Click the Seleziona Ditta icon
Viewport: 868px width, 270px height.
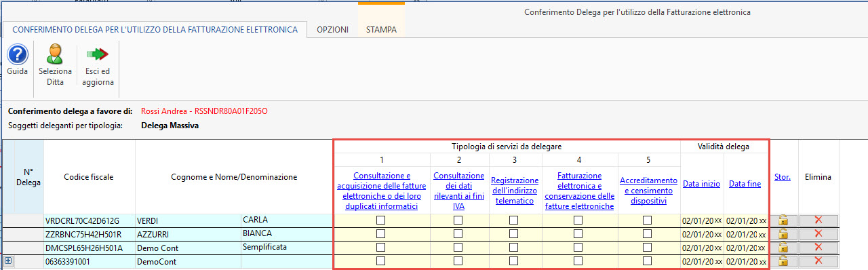click(55, 54)
